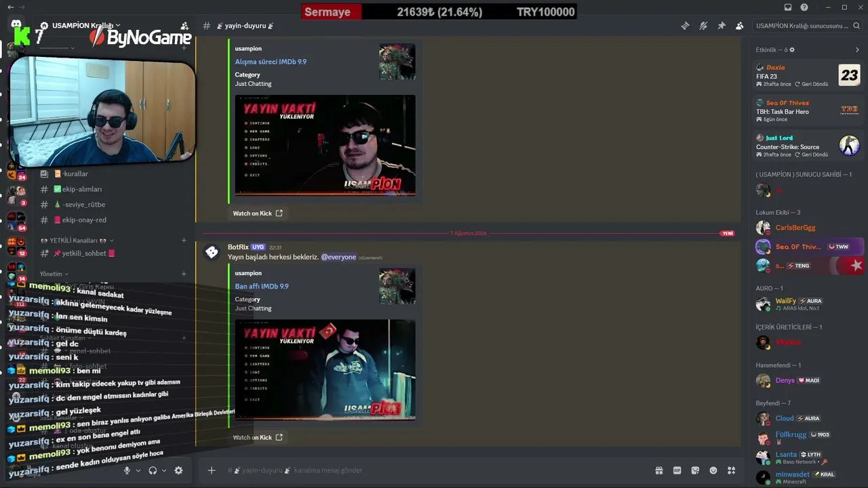Expand headphone output options arrow
This screenshot has height=488, width=868.
(x=164, y=470)
